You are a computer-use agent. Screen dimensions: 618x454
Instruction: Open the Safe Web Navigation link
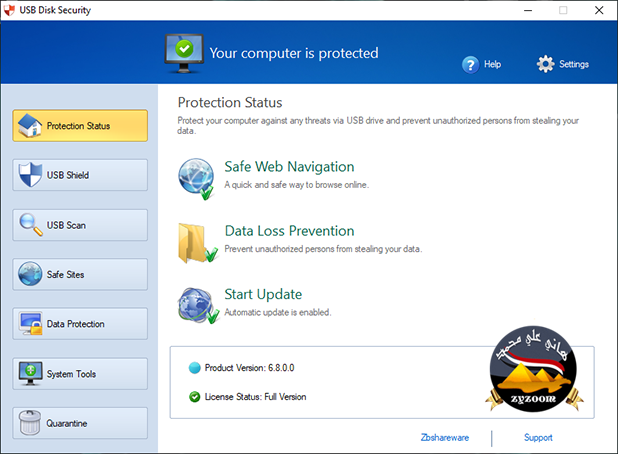click(x=289, y=167)
